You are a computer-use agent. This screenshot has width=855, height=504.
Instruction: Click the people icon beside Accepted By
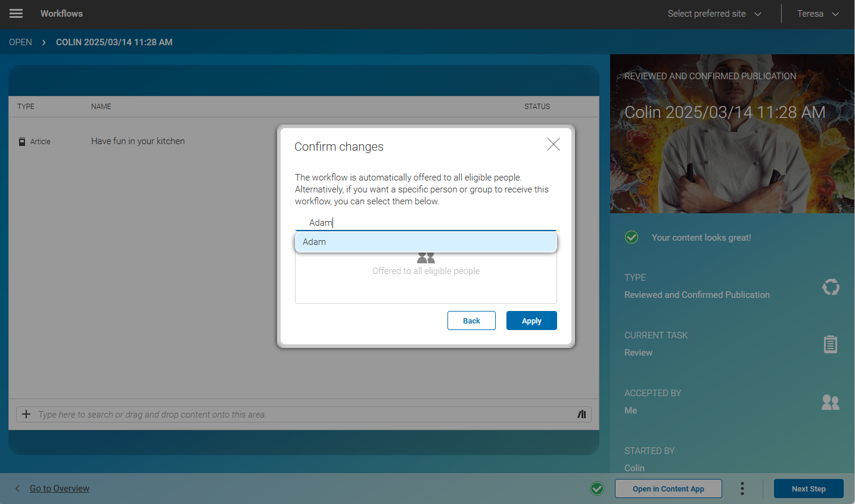coord(831,402)
